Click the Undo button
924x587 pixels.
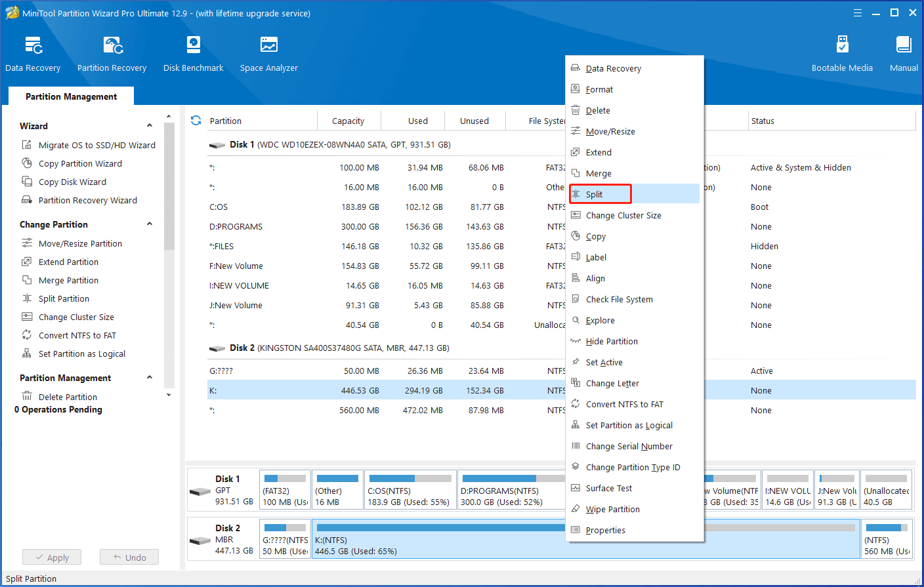pyautogui.click(x=129, y=557)
